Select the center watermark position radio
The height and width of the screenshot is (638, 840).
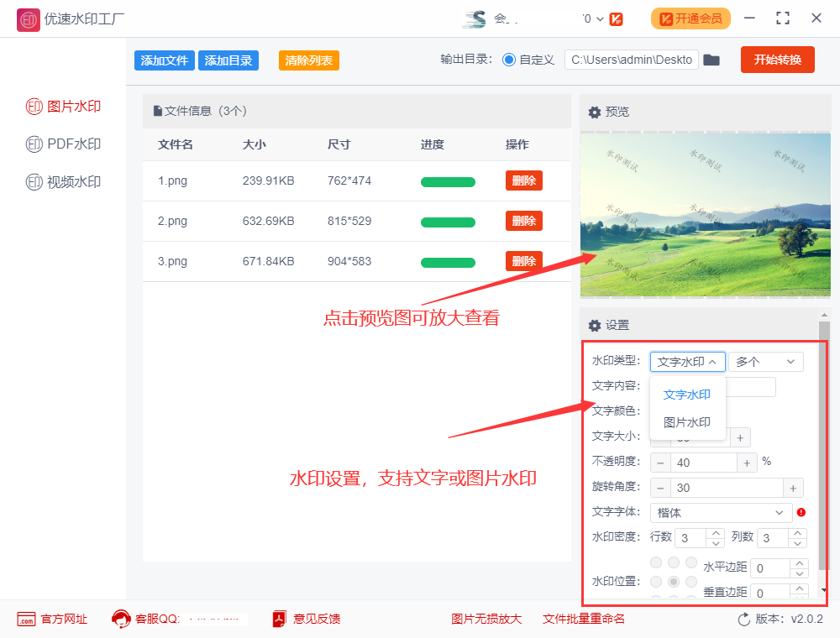pyautogui.click(x=673, y=582)
